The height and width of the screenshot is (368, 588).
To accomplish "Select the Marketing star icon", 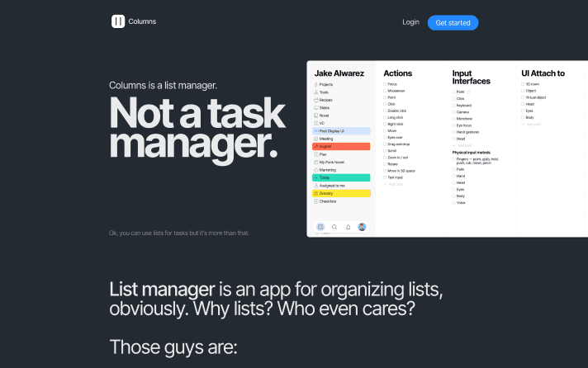I will [x=315, y=170].
